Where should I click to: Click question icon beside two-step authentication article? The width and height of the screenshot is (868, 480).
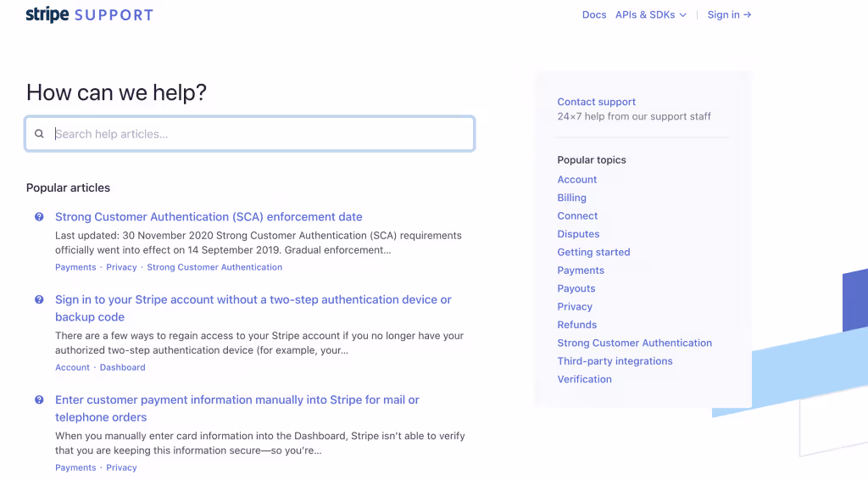(39, 299)
